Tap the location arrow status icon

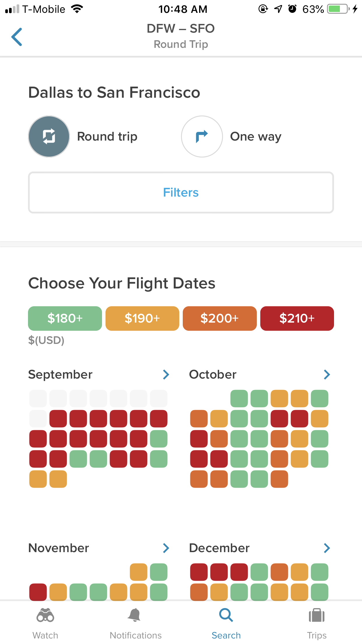[x=278, y=9]
